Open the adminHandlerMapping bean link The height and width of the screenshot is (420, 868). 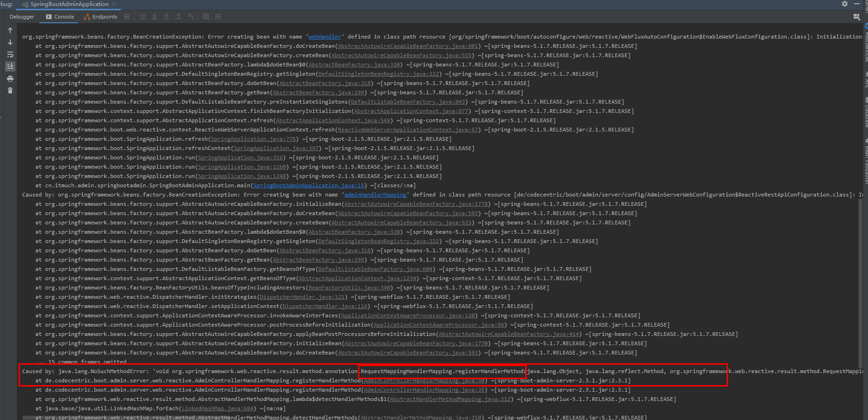(x=375, y=195)
